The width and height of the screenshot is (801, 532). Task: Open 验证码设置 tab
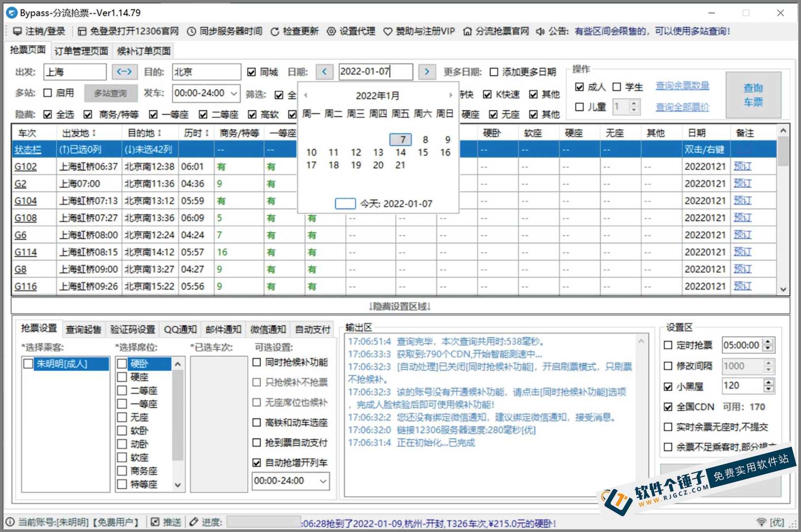tap(133, 330)
